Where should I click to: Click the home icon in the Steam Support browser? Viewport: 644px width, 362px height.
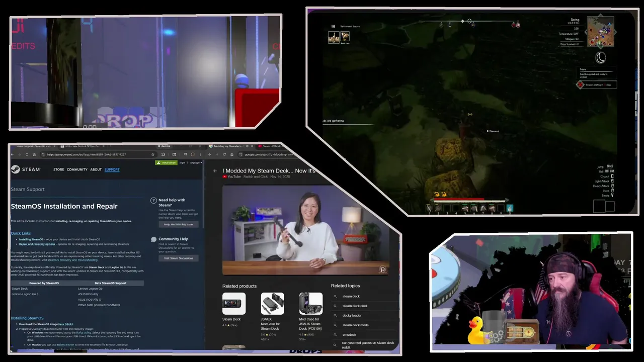34,154
